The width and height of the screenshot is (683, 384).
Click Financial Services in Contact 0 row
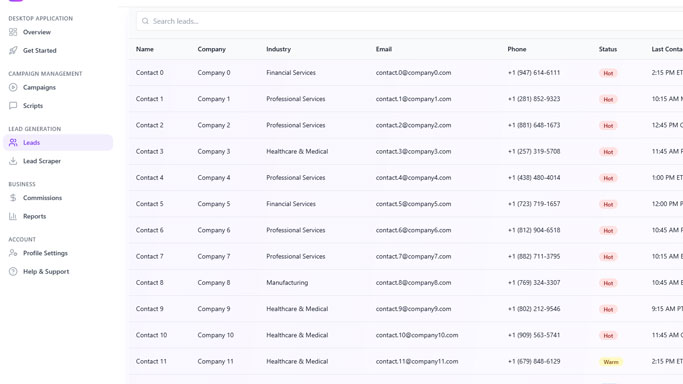[x=291, y=73]
